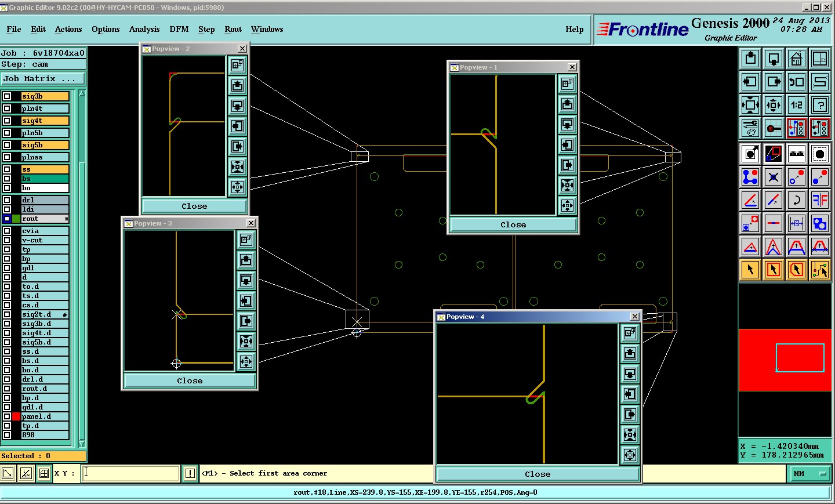Click the pan down icon in right toolbar
The height and width of the screenshot is (504, 835).
[774, 59]
